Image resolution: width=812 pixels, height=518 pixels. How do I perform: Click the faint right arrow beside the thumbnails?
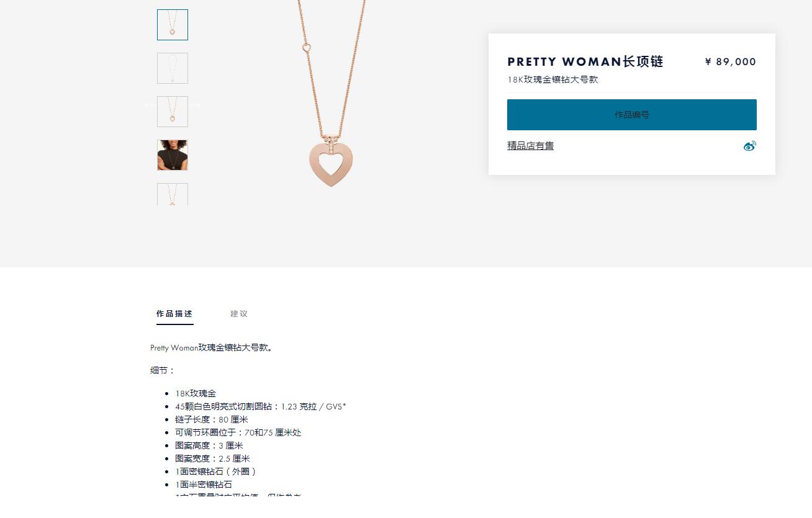[x=196, y=105]
